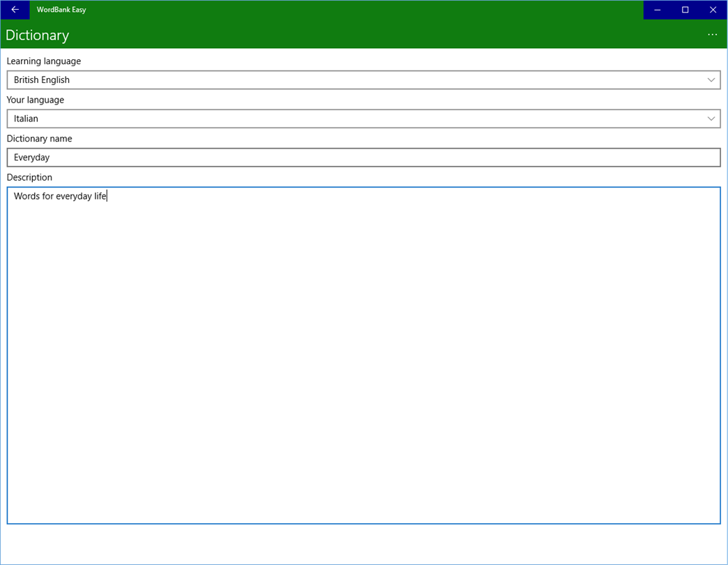
Task: Expand the Learning language dropdown
Action: click(363, 80)
